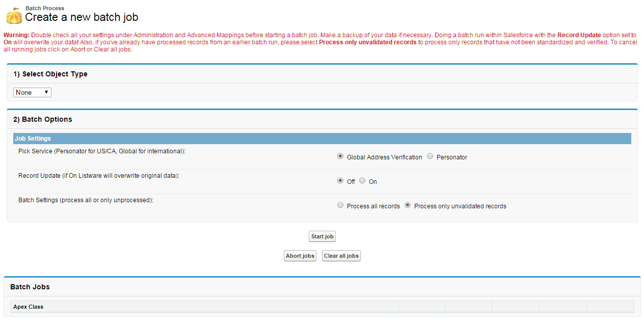Select Process all records

340,205
